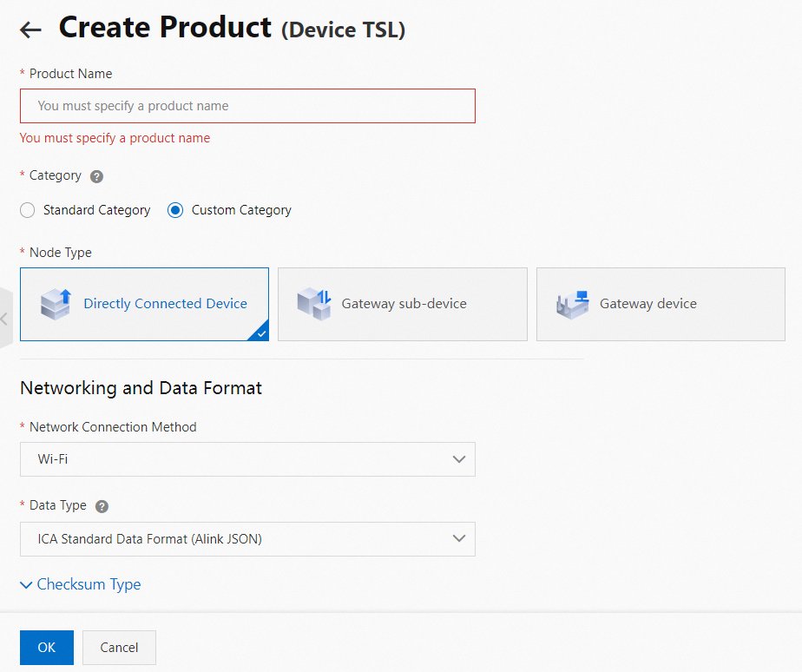Viewport: 802px width, 672px height.
Task: Focus the Product Name input field
Action: point(247,106)
